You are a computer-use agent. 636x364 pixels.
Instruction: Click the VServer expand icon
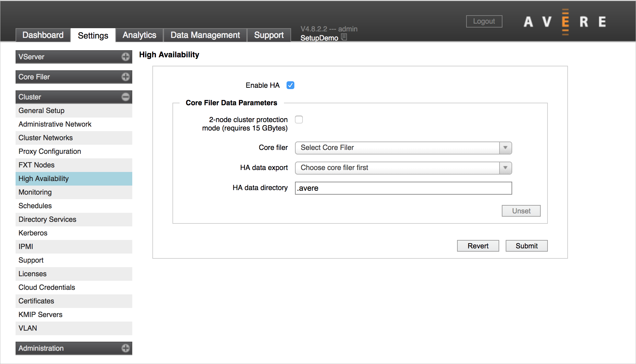tap(126, 56)
